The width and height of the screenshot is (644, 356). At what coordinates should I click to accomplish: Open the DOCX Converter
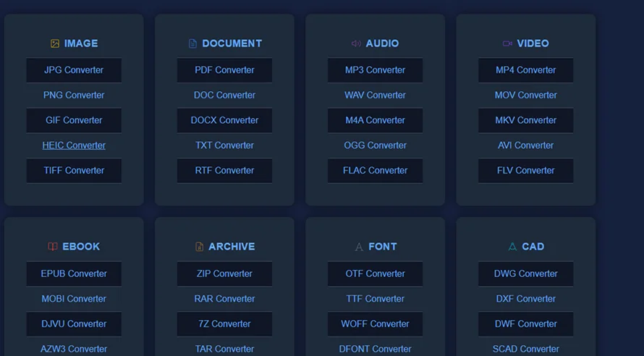click(224, 120)
